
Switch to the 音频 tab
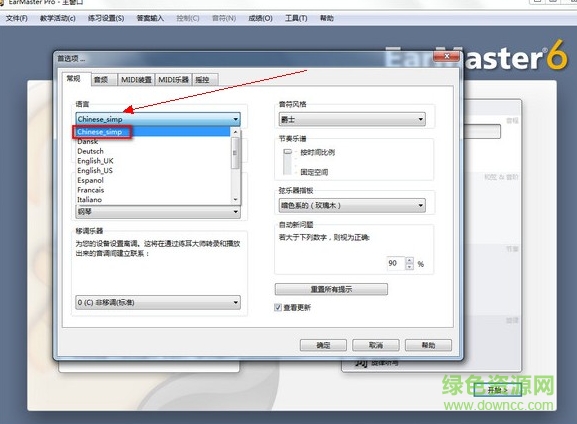[x=104, y=80]
